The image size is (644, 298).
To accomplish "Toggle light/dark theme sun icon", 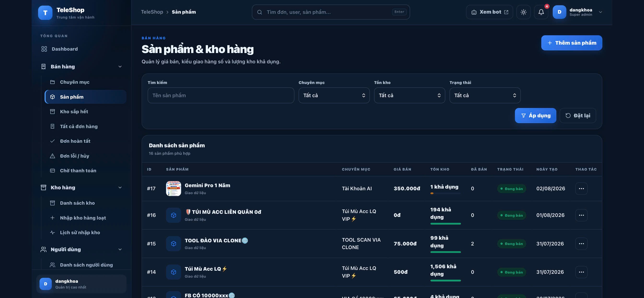I will [523, 12].
